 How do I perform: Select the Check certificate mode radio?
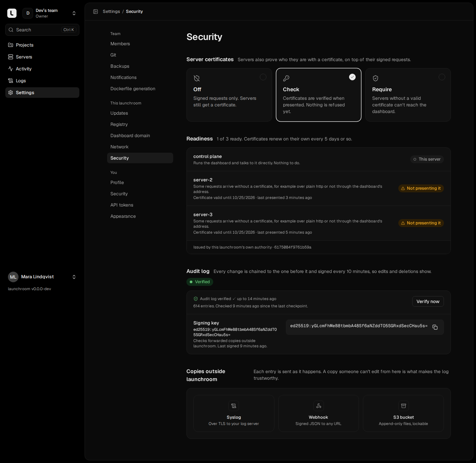click(352, 77)
